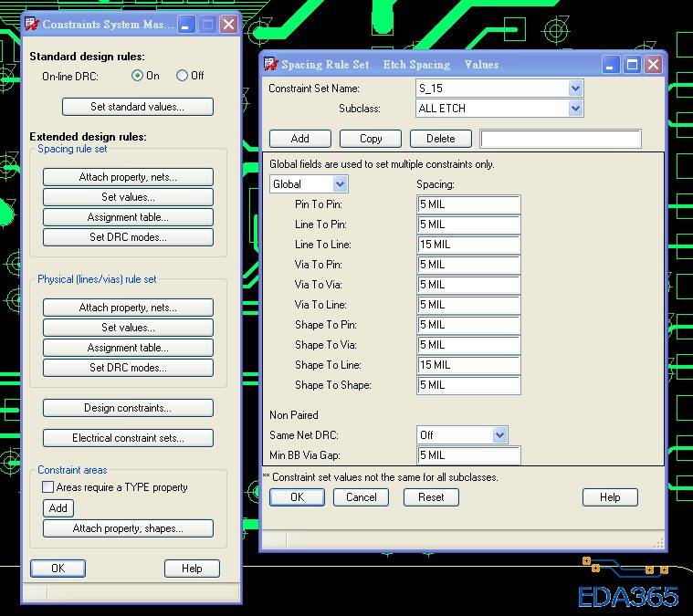Edit the Via To Via spacing field
This screenshot has width=693, height=616.
[468, 285]
